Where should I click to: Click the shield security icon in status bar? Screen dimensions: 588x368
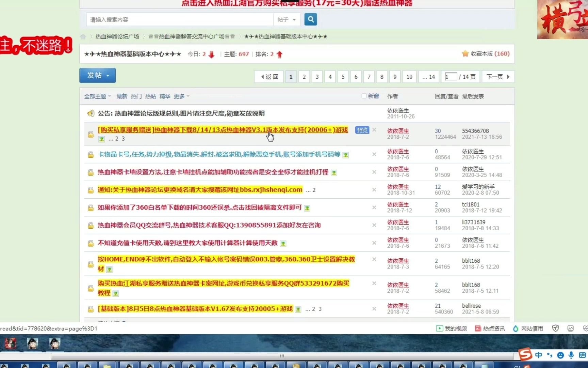[555, 328]
